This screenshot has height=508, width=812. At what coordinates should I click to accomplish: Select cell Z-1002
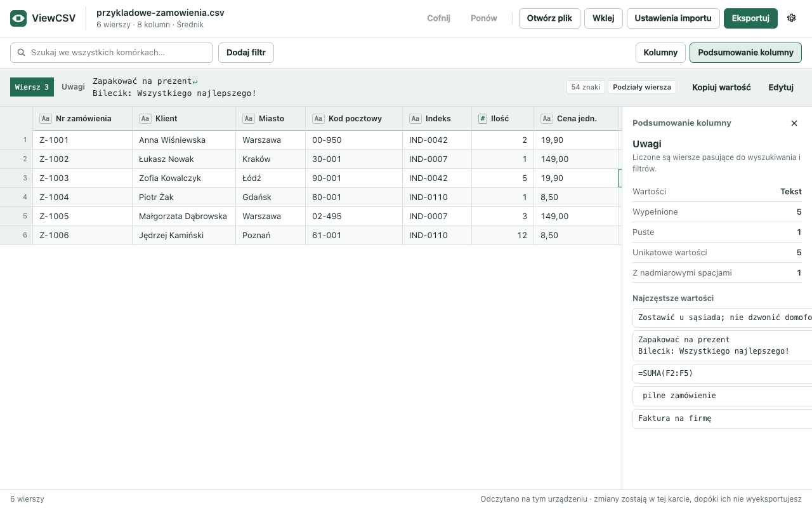click(x=82, y=159)
